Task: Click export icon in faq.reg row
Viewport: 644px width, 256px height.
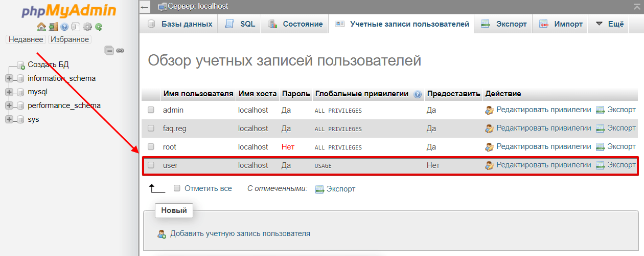Action: point(600,129)
